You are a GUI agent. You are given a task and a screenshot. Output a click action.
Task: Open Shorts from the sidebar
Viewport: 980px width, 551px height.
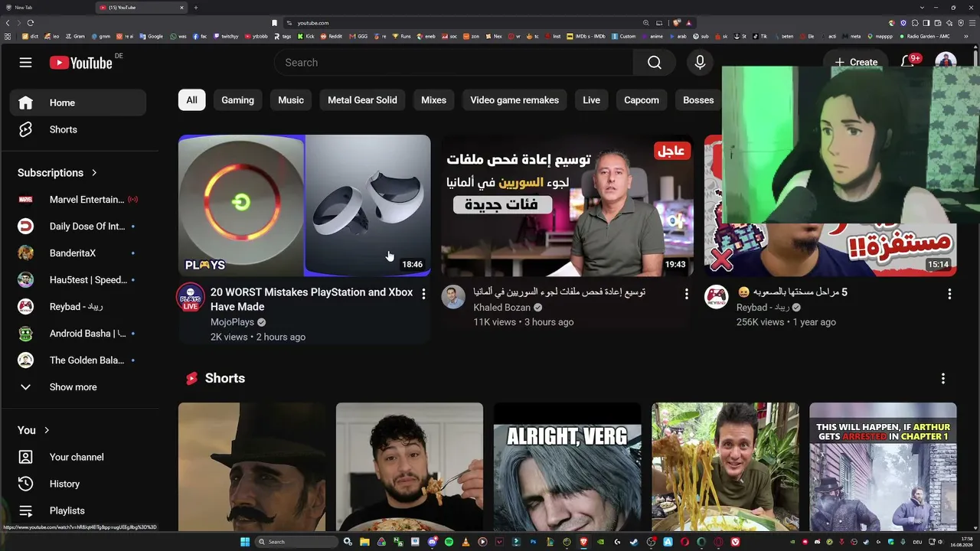[x=78, y=129]
